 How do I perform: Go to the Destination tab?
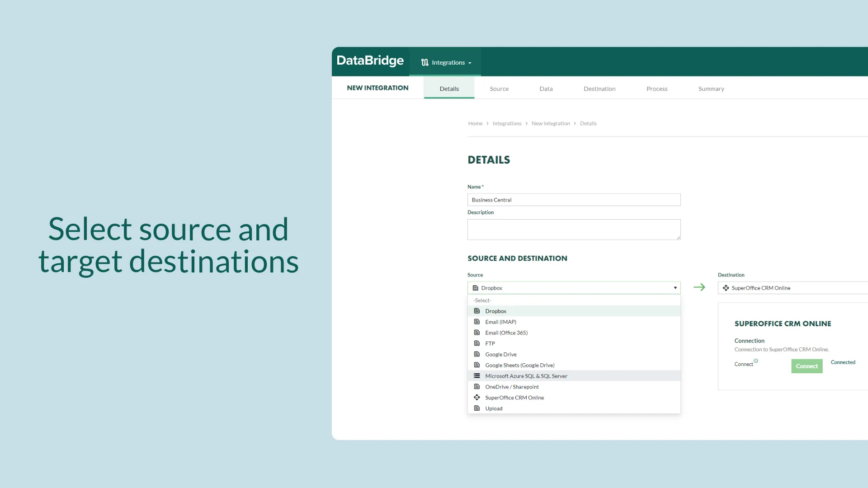(x=599, y=89)
